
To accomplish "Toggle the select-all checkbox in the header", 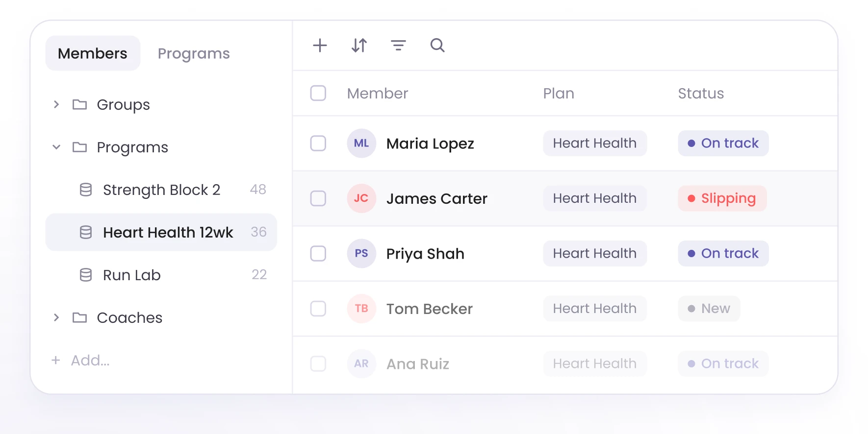I will pos(318,93).
